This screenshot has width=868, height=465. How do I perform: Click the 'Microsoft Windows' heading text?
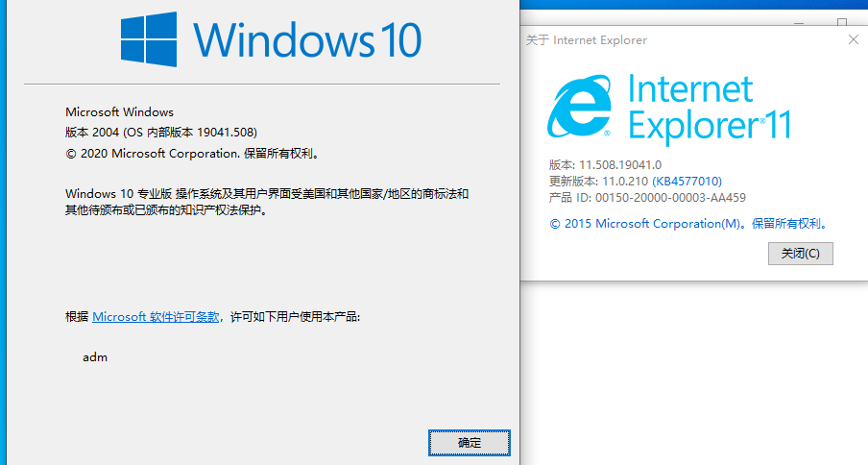pos(119,112)
